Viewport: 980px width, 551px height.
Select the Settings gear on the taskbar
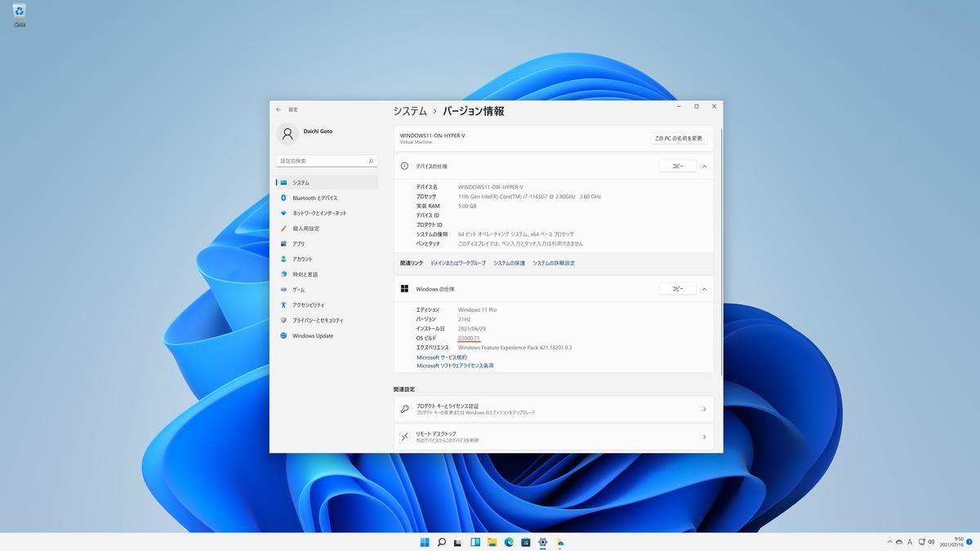(543, 542)
